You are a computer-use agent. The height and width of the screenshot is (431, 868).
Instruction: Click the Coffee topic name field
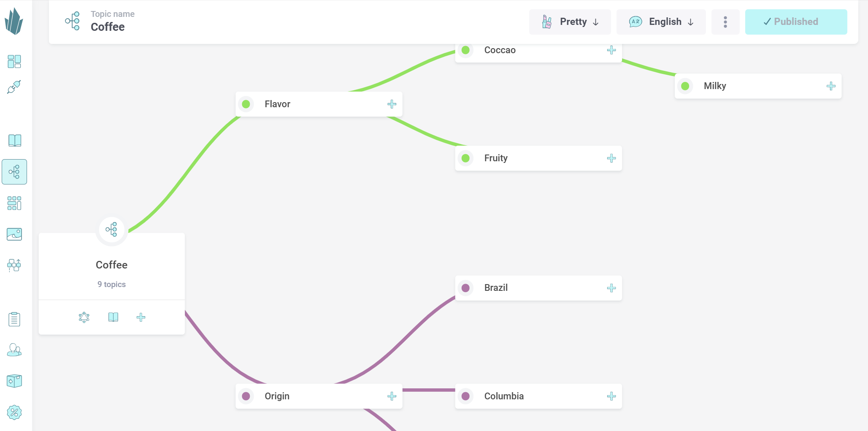coord(108,27)
